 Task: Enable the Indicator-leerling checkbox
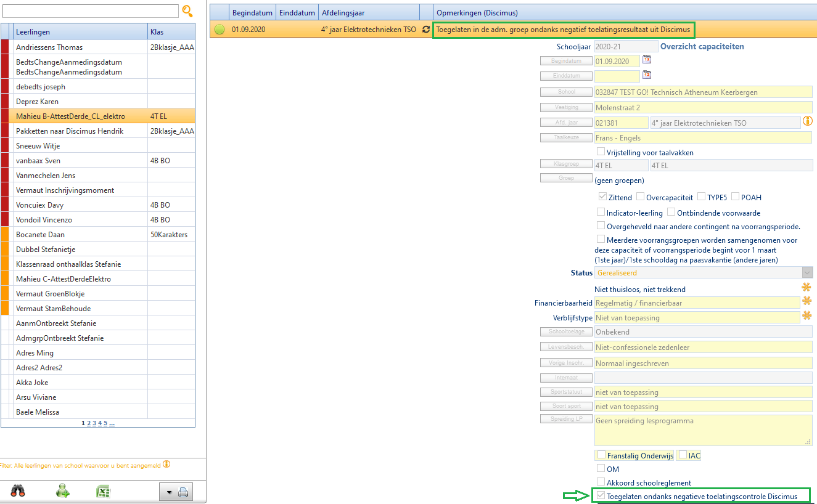[601, 212]
